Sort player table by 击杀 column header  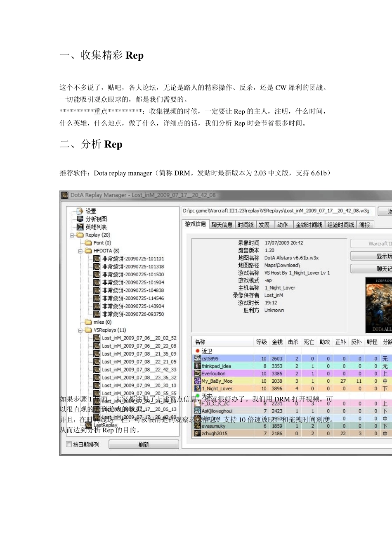(293, 342)
